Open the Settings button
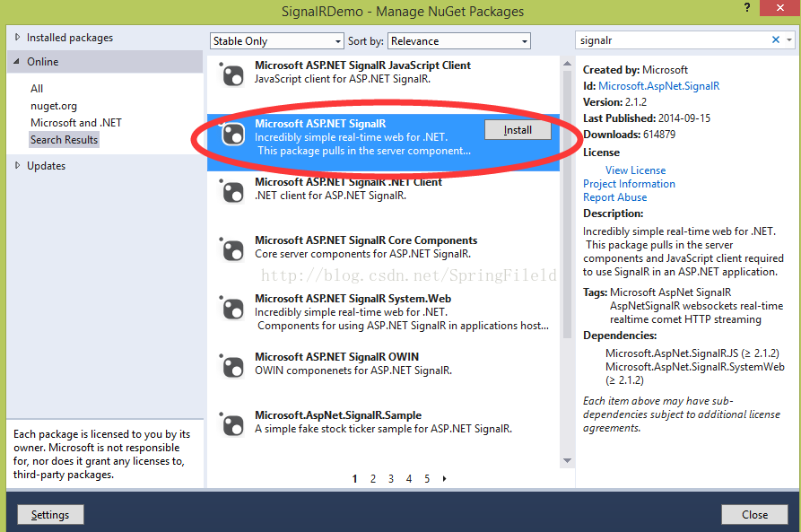Screen dimensions: 801x532 pyautogui.click(x=50, y=515)
